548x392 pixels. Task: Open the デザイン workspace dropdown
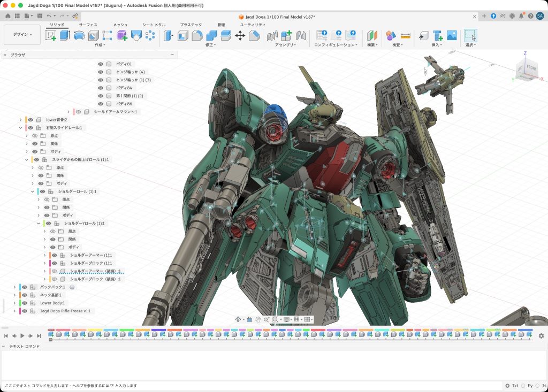pyautogui.click(x=22, y=35)
